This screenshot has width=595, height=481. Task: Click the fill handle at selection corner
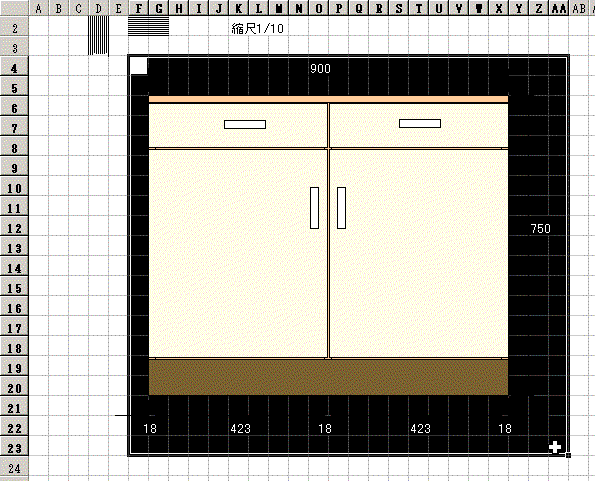click(x=568, y=455)
